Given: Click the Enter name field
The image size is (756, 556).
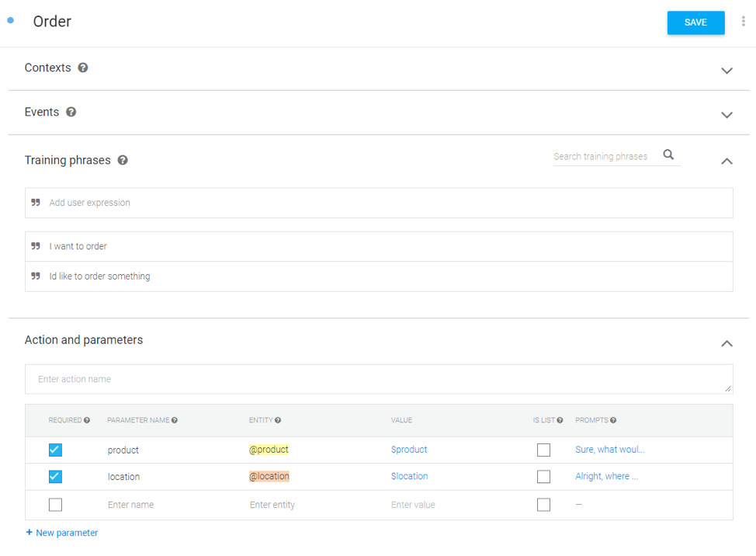Looking at the screenshot, I should (130, 505).
